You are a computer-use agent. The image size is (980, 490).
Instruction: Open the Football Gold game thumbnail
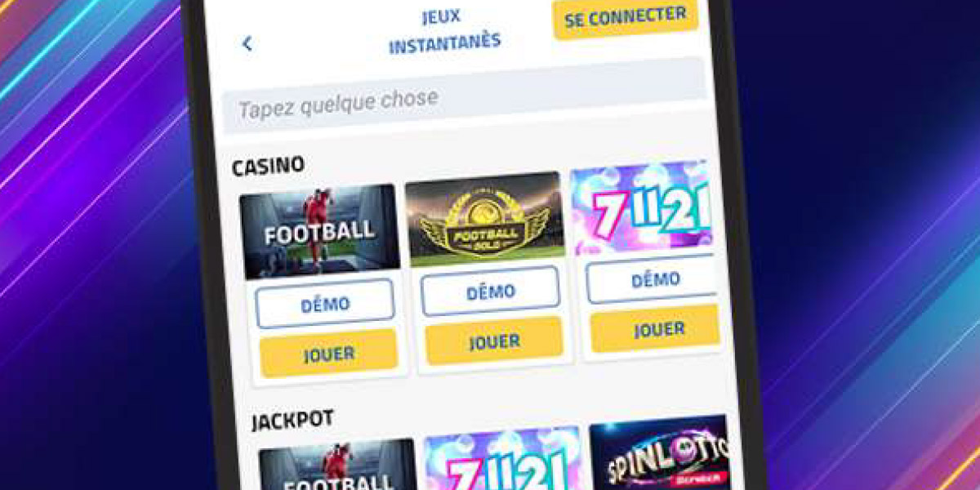(485, 219)
